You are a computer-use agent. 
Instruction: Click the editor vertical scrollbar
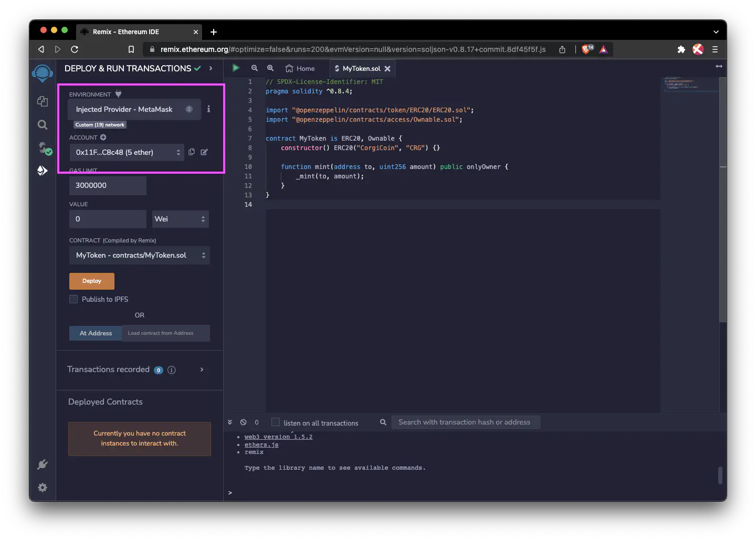click(723, 199)
